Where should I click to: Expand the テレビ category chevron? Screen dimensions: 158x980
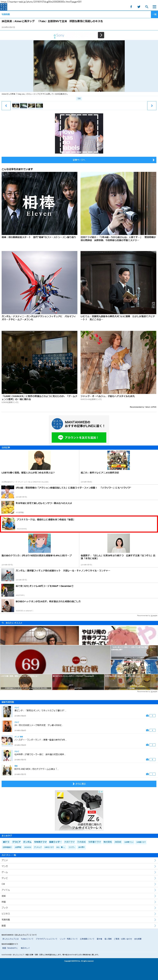[x=155, y=878]
